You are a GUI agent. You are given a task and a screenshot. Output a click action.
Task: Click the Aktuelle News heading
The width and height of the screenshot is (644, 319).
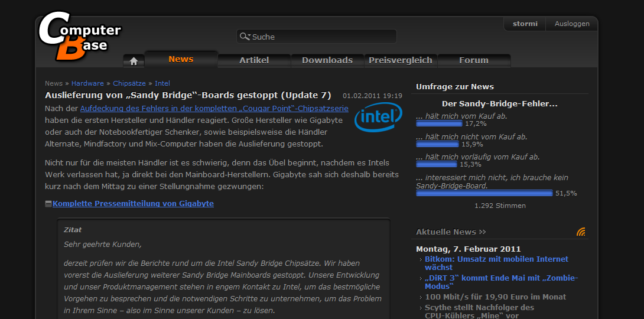446,232
